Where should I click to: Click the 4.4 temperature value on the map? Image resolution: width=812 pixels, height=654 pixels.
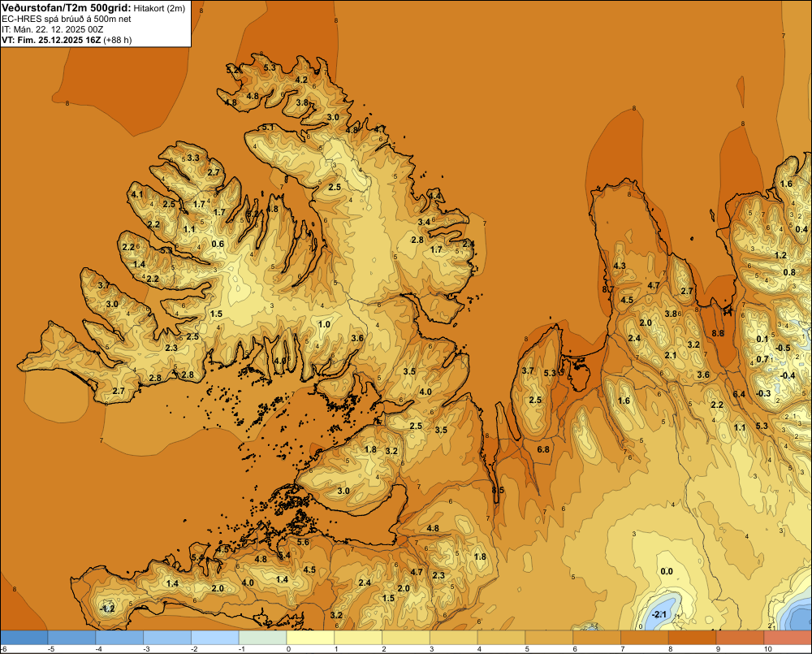point(434,196)
